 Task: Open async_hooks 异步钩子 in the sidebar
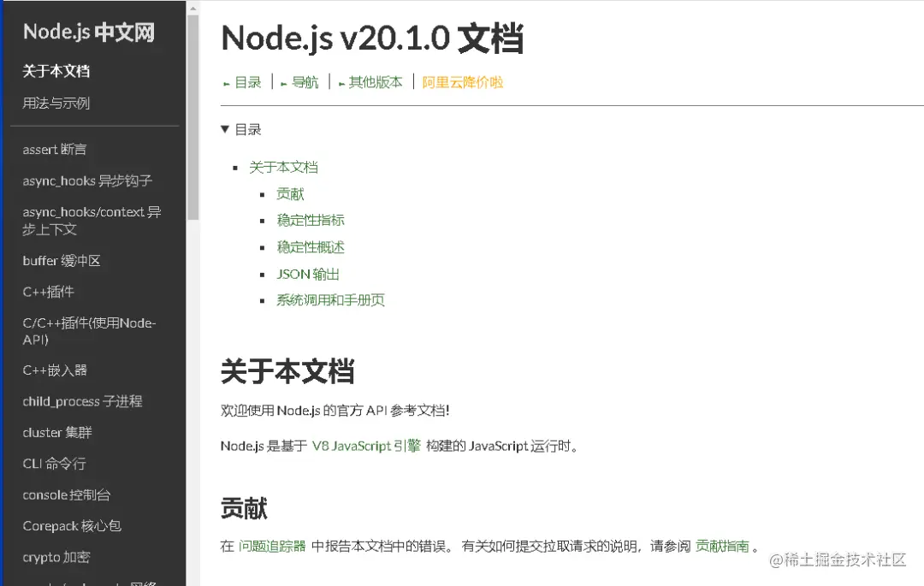[87, 181]
